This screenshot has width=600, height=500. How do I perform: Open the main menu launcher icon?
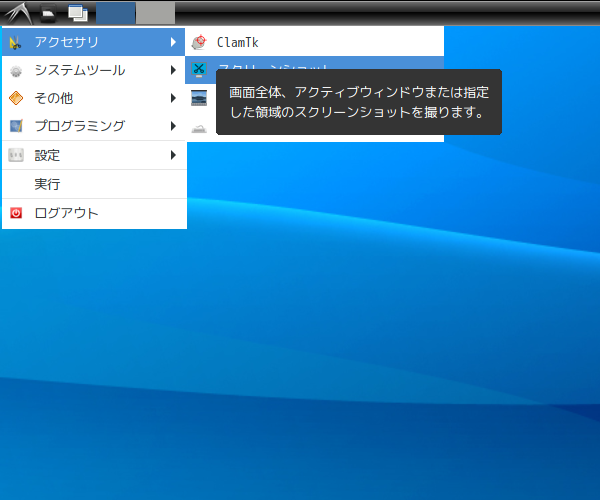coord(18,13)
